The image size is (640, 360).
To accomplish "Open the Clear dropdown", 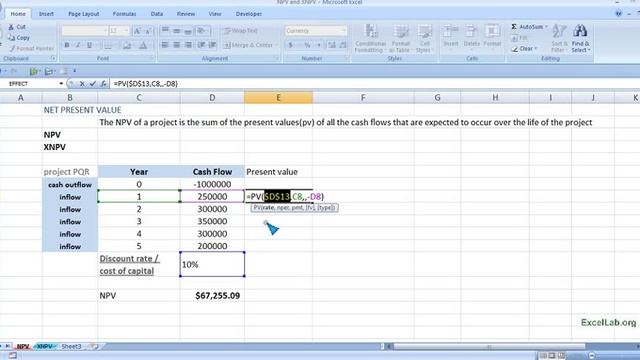I will [x=536, y=49].
